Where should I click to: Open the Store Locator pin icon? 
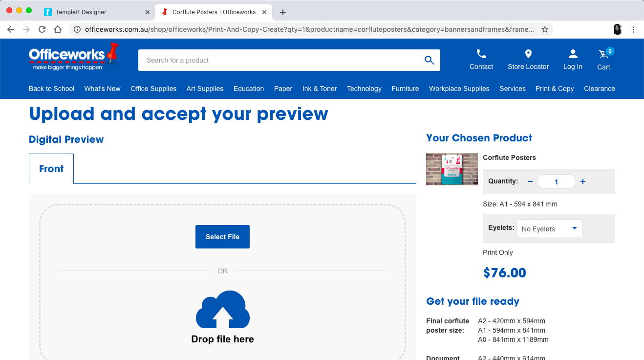[528, 54]
